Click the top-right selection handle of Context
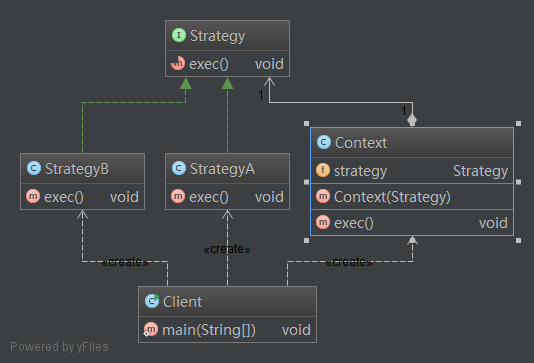534x363 pixels. click(518, 123)
